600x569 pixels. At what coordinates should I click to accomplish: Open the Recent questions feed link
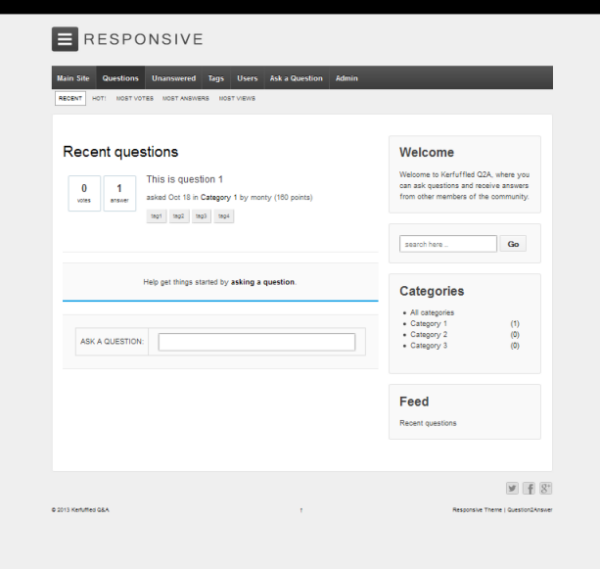point(428,423)
